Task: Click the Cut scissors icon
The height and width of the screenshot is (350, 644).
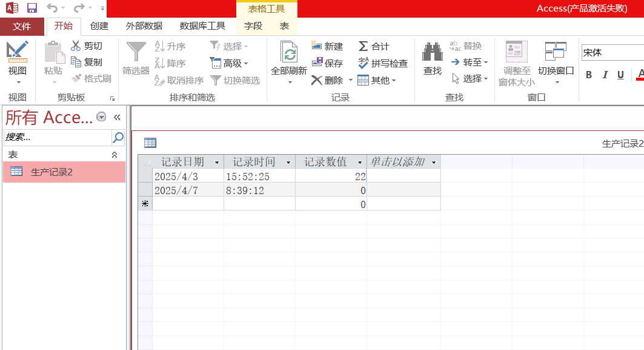Action: coord(76,46)
